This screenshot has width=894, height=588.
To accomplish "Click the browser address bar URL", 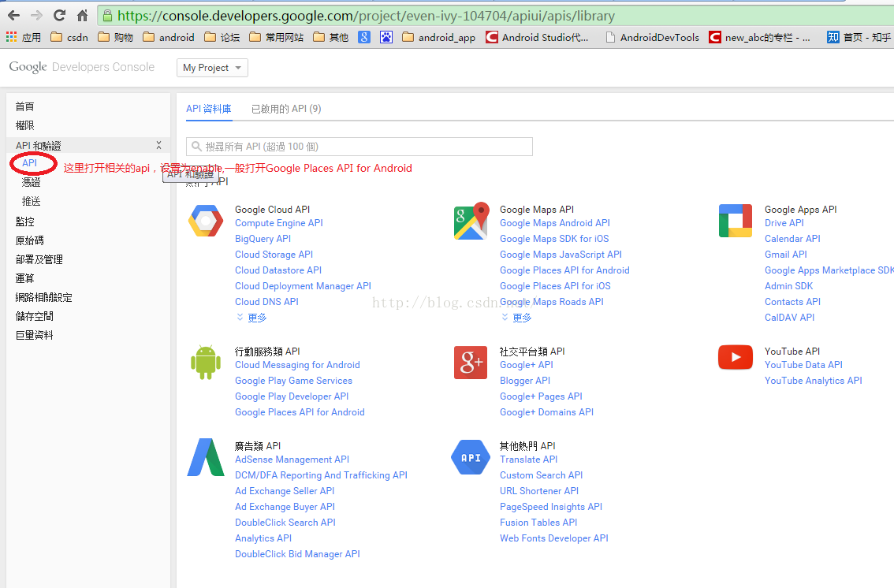I will 366,16.
